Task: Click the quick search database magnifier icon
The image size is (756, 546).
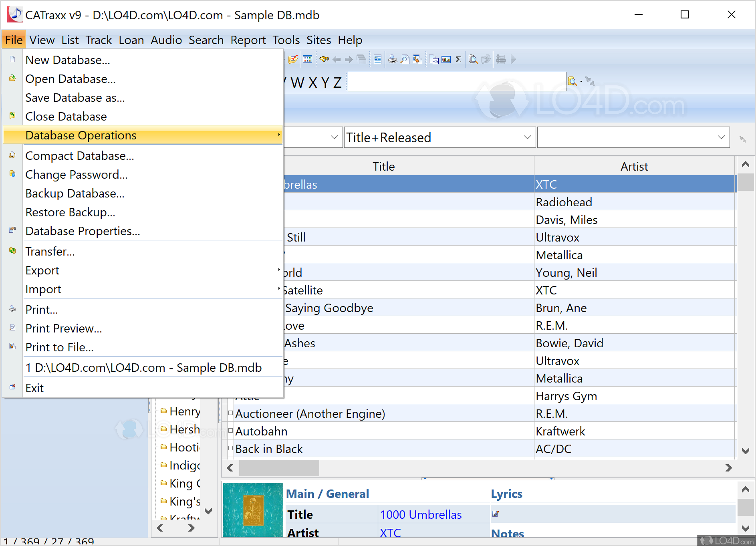Action: coord(572,82)
